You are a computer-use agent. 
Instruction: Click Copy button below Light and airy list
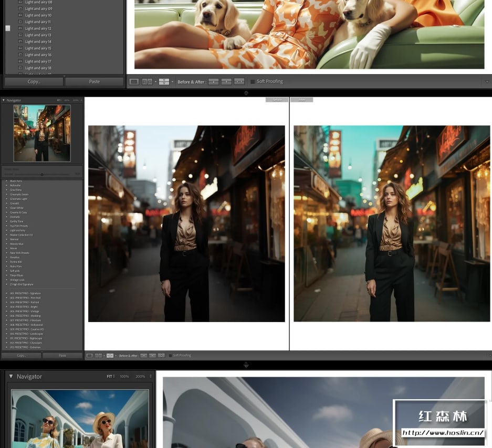[x=34, y=82]
